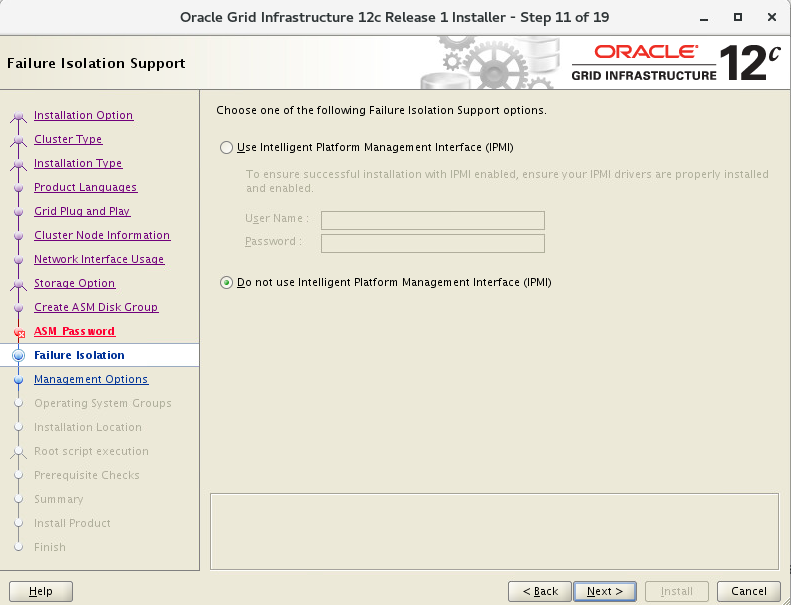Click the Cluster Type step node icon
Screen dimensions: 791x605
tap(19, 140)
